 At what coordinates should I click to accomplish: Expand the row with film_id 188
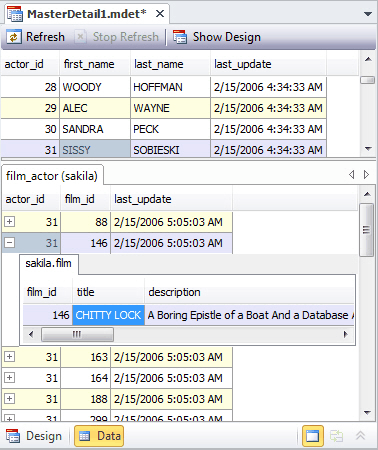click(x=9, y=398)
